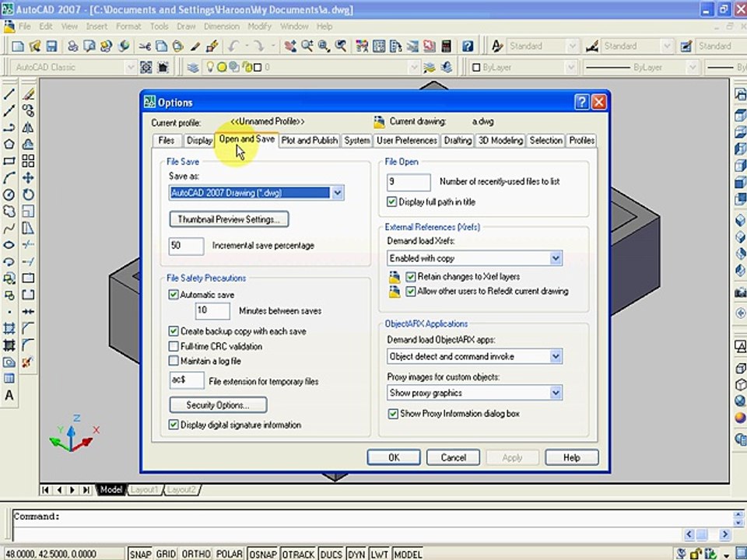Click OK in Options dialog
The image size is (747, 560).
pos(394,457)
